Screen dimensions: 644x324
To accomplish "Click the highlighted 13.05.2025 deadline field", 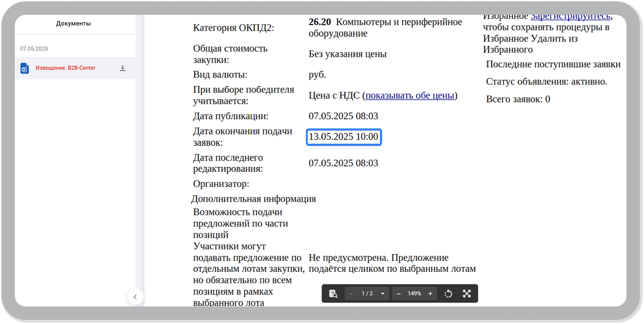I will [x=343, y=136].
